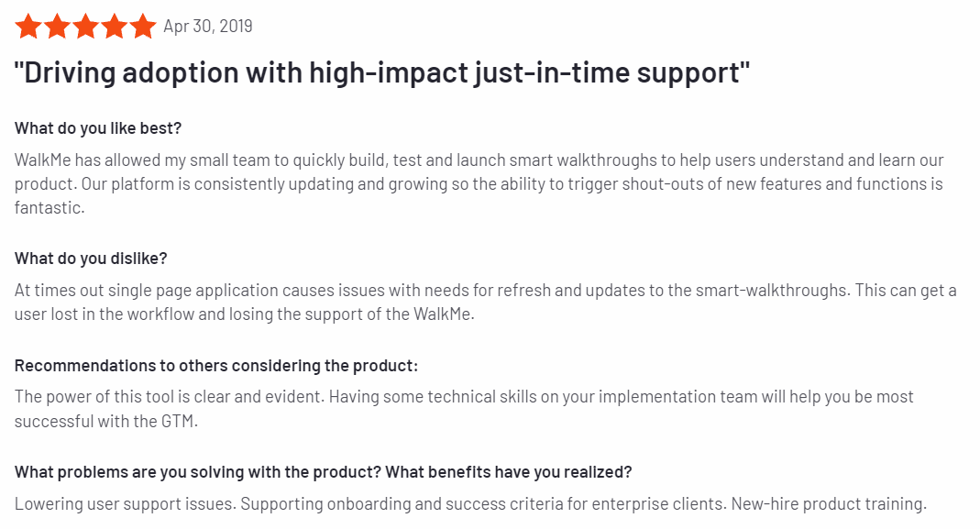
Task: Click the Apr 30, 2019 review date
Action: [208, 27]
